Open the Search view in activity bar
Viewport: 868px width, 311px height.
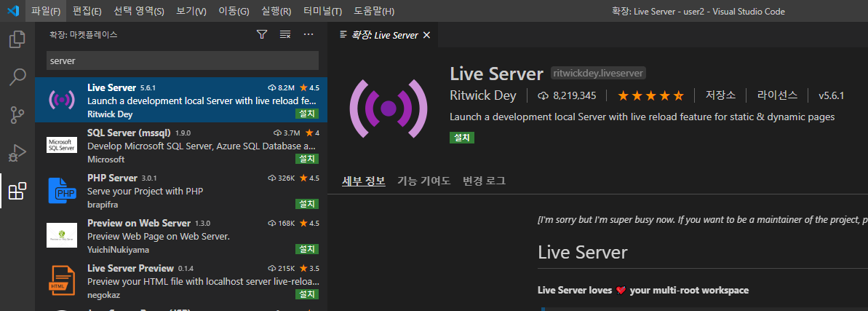(17, 77)
